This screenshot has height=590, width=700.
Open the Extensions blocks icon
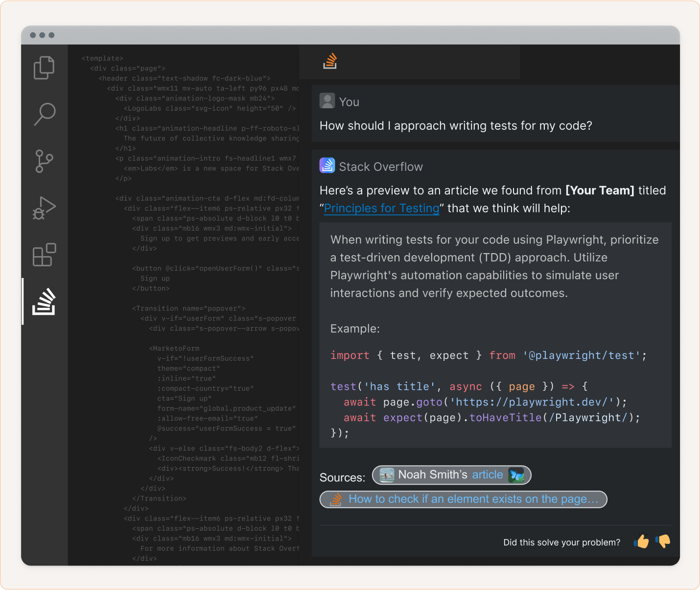click(x=44, y=255)
